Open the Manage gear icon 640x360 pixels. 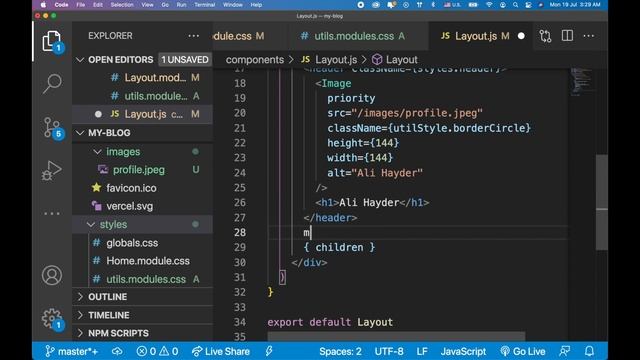(x=52, y=318)
